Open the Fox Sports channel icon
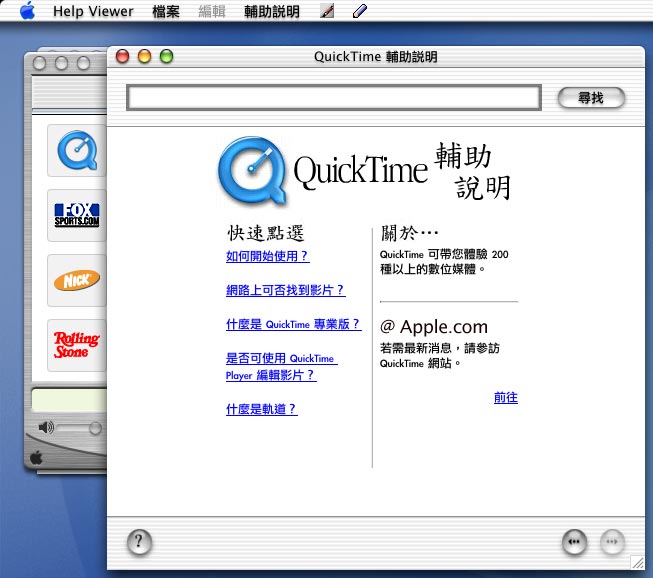Image resolution: width=653 pixels, height=578 pixels. click(77, 215)
